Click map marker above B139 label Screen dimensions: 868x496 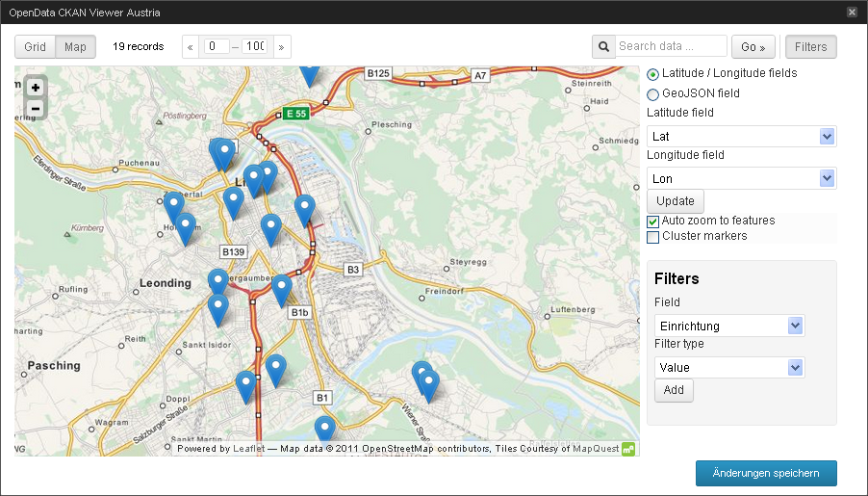[234, 203]
